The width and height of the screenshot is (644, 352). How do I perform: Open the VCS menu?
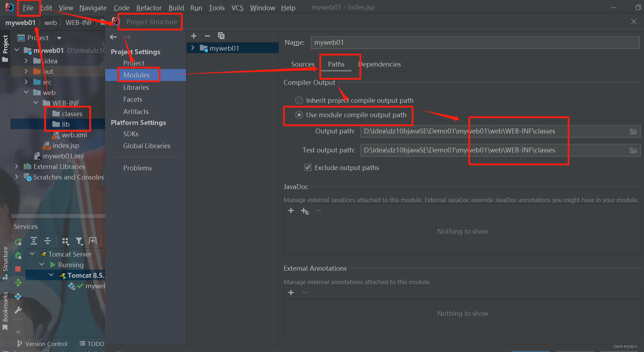(x=237, y=8)
